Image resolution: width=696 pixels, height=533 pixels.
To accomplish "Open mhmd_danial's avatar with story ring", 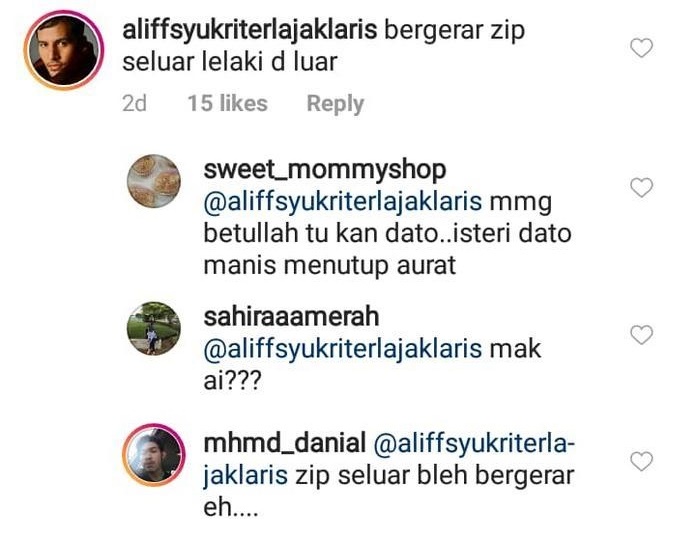I will point(154,455).
